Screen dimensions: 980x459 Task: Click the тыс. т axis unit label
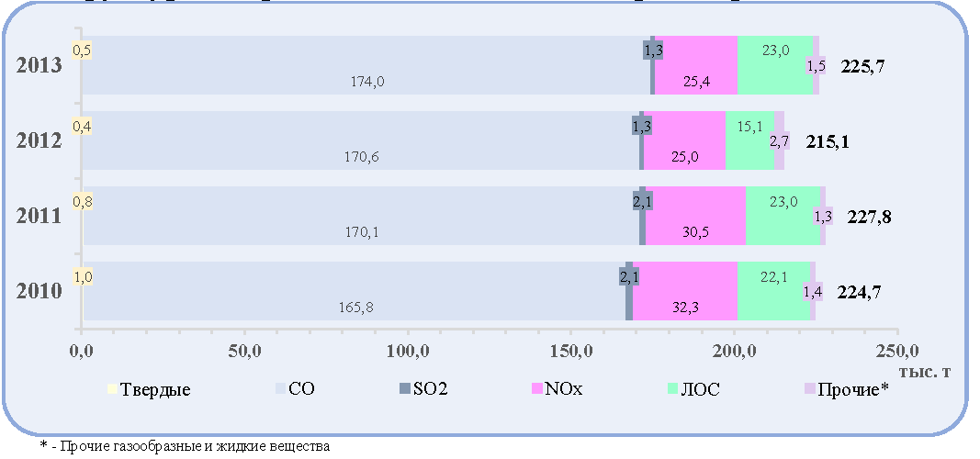926,372
